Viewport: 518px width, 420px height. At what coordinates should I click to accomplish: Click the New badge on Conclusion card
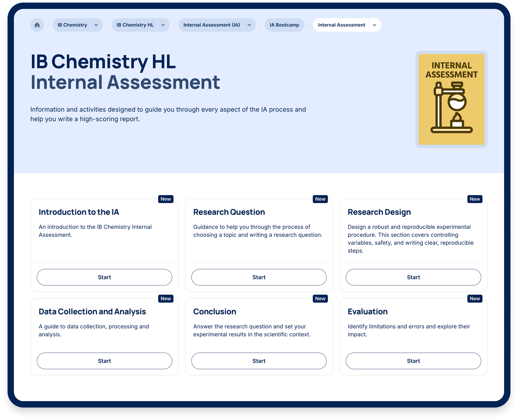coord(320,299)
